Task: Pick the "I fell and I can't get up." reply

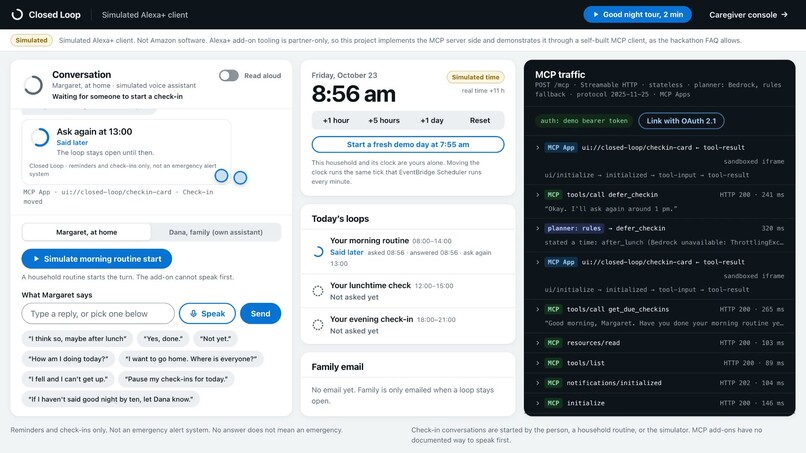Action: [68, 379]
